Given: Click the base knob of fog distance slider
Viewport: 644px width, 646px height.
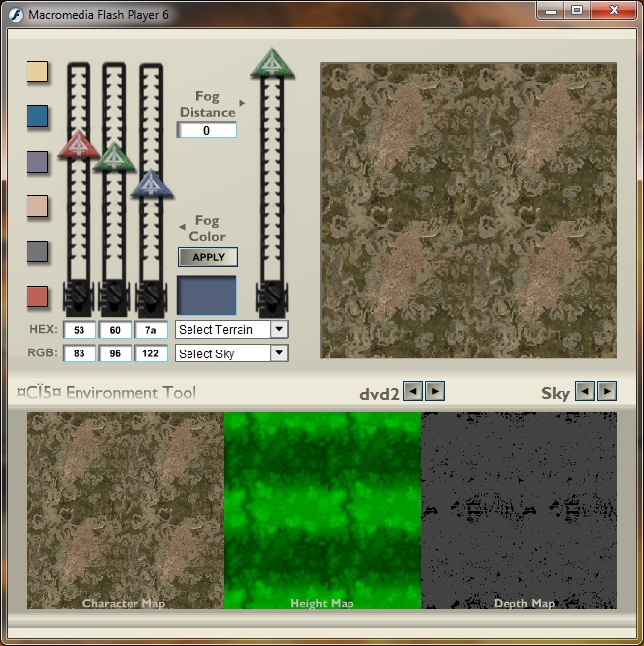Looking at the screenshot, I should [272, 296].
